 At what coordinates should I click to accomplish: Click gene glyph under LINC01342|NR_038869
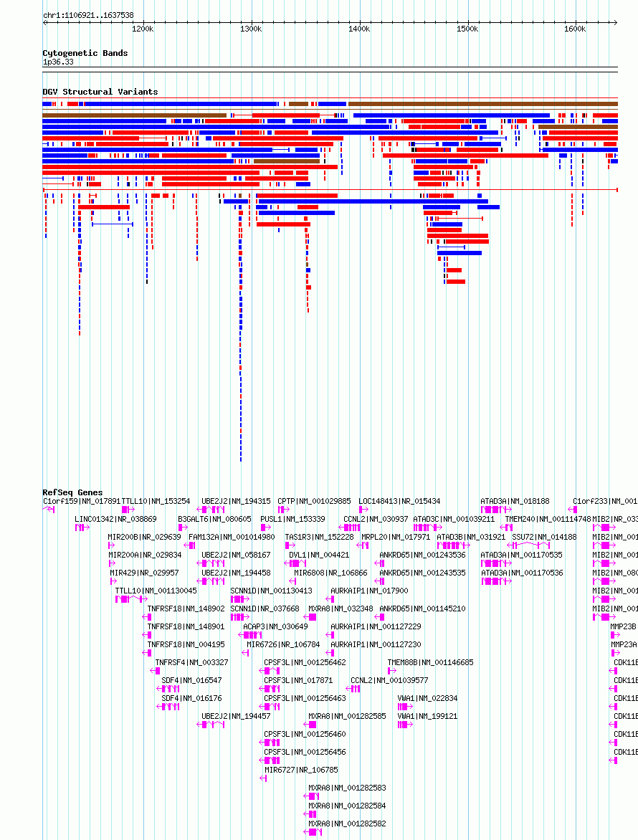pos(82,528)
